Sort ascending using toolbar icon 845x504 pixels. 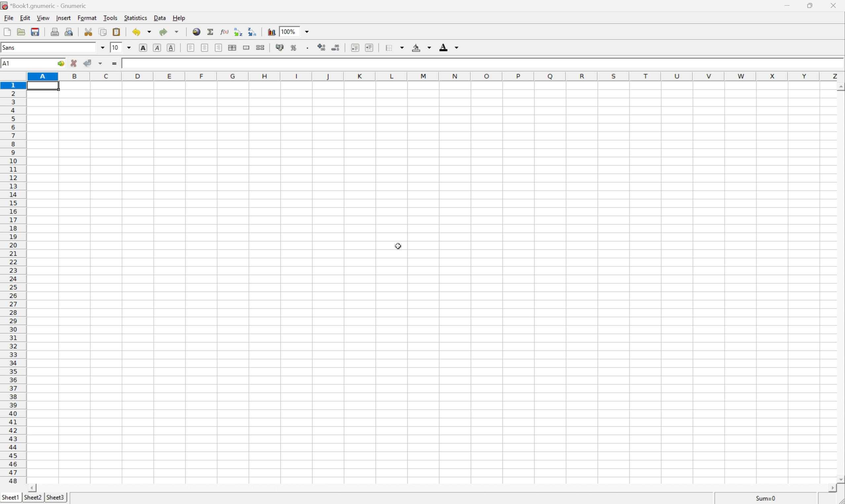[x=238, y=32]
